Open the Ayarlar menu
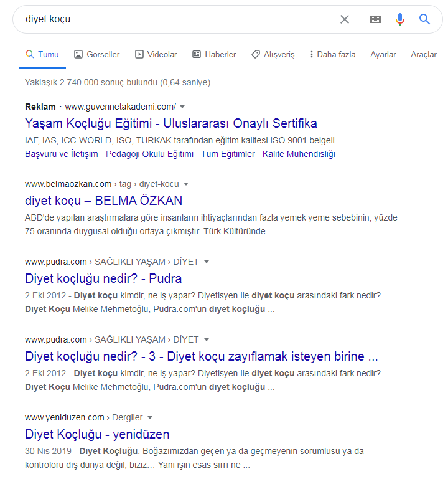Viewport: 448px width, 484px height. click(x=383, y=55)
